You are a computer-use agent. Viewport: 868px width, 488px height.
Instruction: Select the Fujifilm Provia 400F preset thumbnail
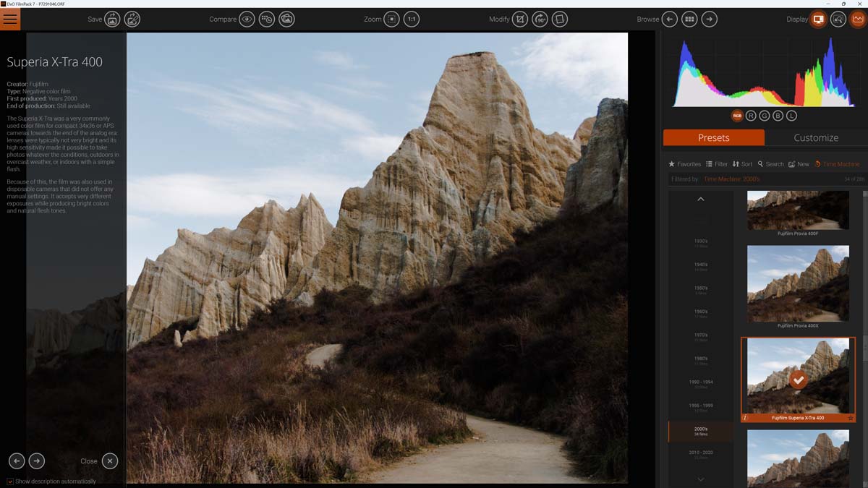(x=798, y=210)
